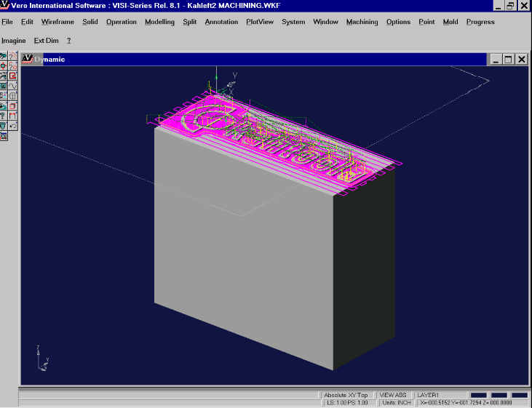The width and height of the screenshot is (532, 408).
Task: Open the Window menu
Action: (325, 22)
